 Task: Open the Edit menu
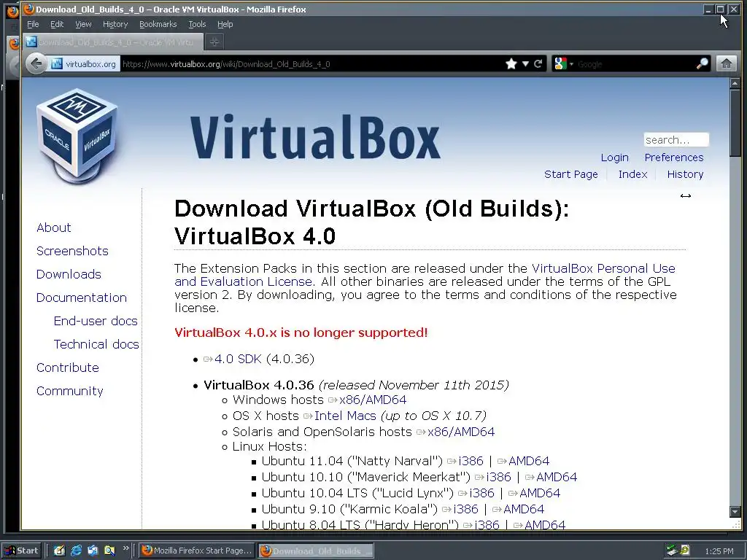[x=57, y=24]
